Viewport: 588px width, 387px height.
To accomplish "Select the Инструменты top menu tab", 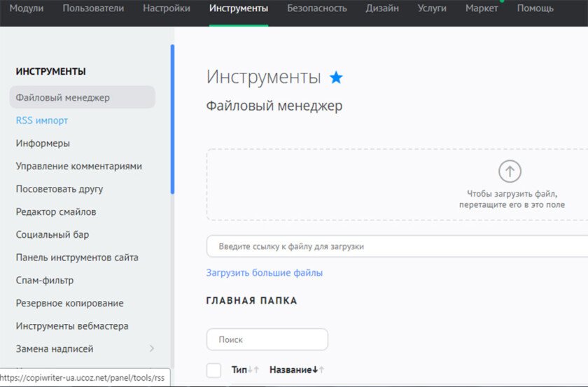I will 239,8.
